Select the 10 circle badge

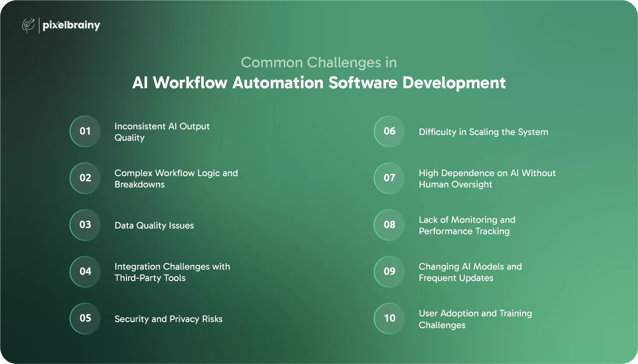[x=389, y=319]
